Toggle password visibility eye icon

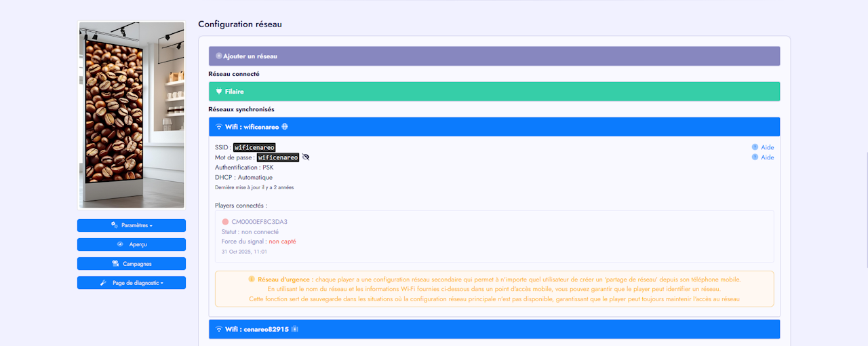(305, 157)
